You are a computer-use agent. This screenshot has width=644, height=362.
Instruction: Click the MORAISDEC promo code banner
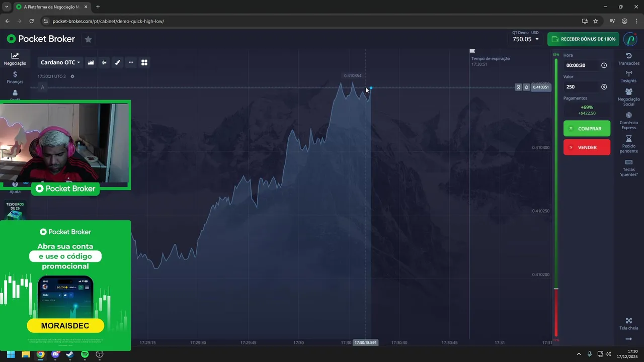click(65, 326)
